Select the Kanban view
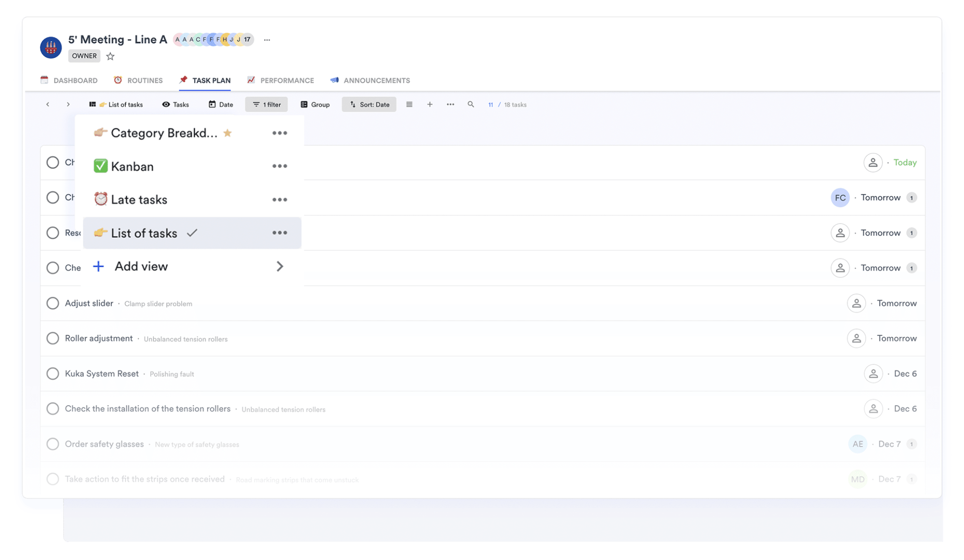Viewport: 964px width, 560px height. (132, 166)
